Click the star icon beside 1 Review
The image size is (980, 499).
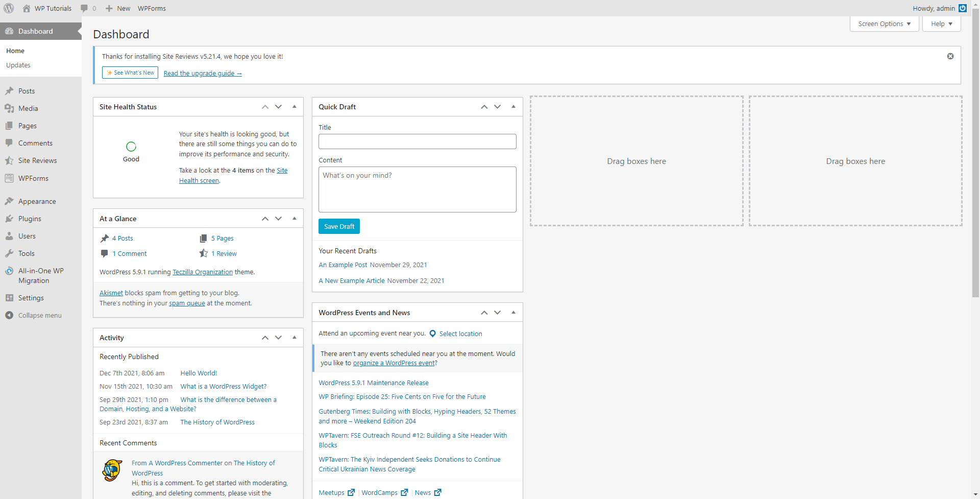[x=203, y=253]
